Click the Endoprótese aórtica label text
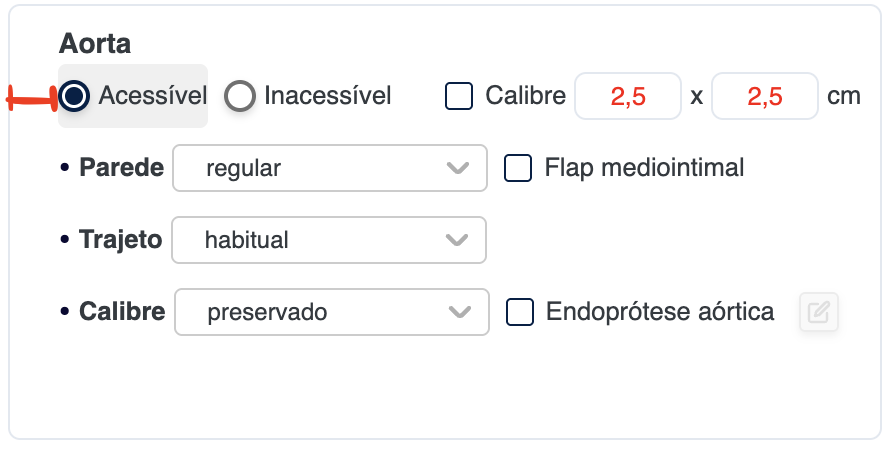 [660, 312]
